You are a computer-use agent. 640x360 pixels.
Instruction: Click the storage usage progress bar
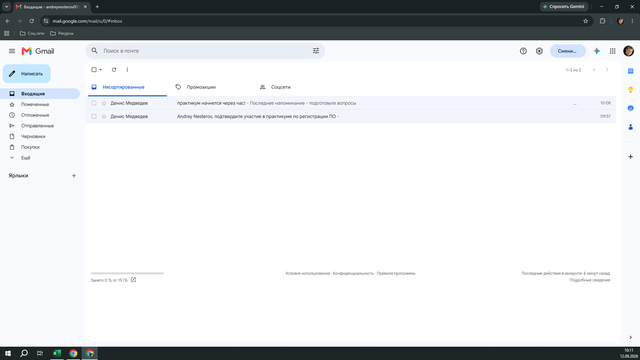127,273
